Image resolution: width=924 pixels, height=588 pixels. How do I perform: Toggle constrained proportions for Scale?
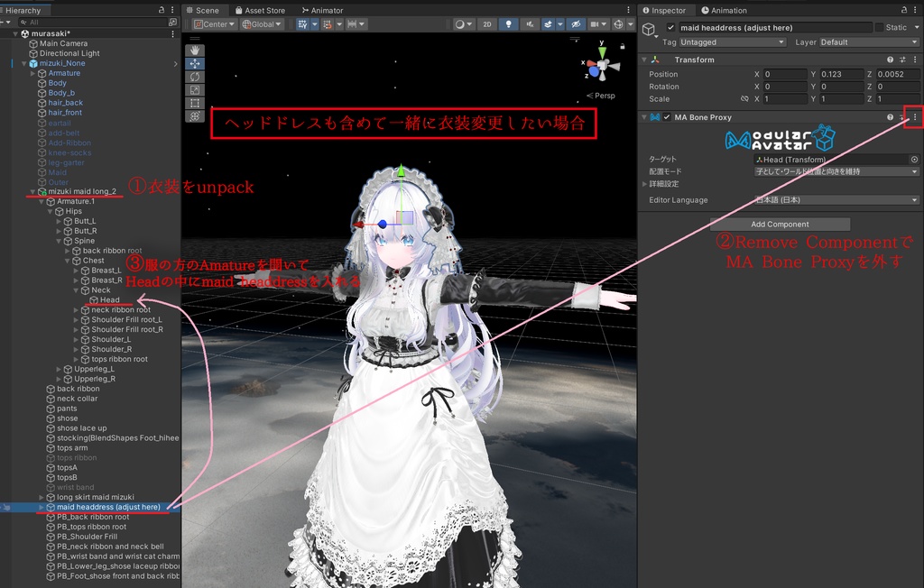point(744,99)
